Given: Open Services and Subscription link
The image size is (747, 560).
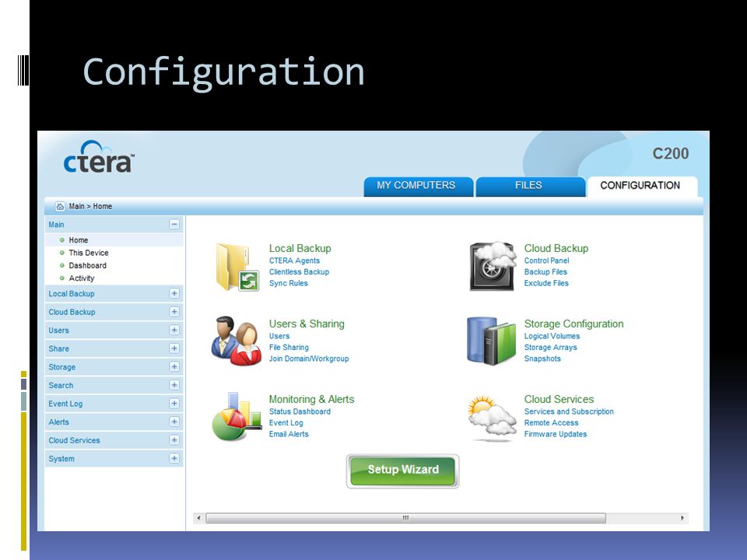Looking at the screenshot, I should (x=569, y=411).
